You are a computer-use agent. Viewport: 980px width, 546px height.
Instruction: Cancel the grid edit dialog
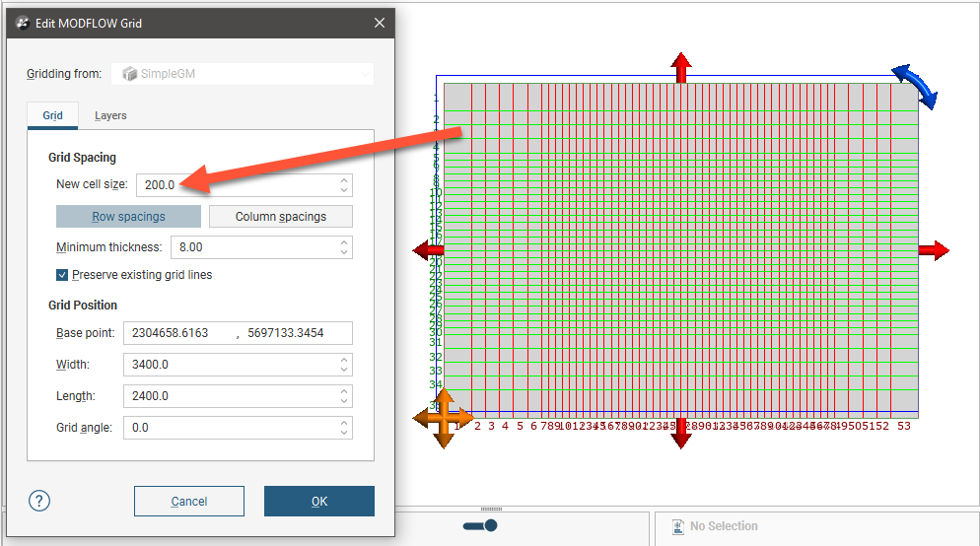tap(188, 501)
